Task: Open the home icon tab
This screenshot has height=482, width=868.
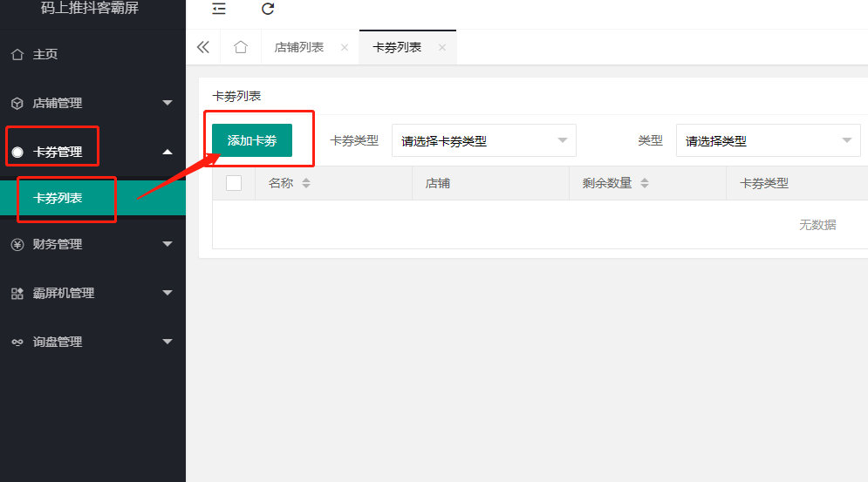Action: tap(240, 47)
